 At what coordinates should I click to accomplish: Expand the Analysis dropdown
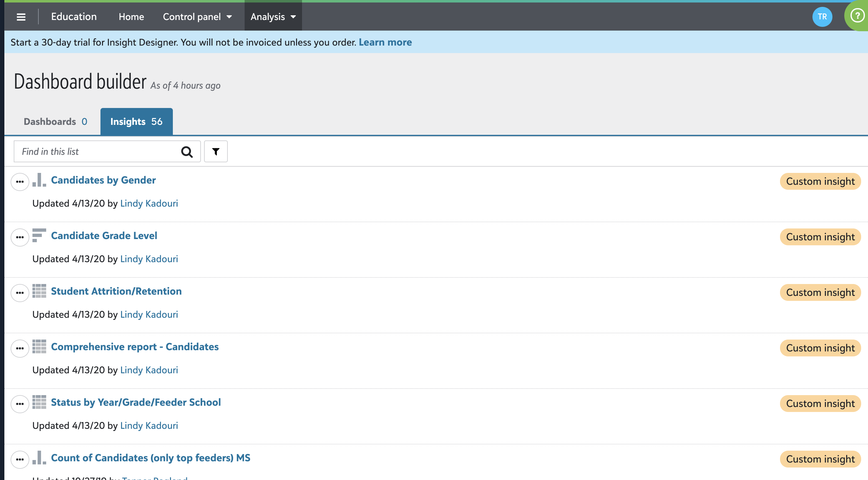coord(273,17)
